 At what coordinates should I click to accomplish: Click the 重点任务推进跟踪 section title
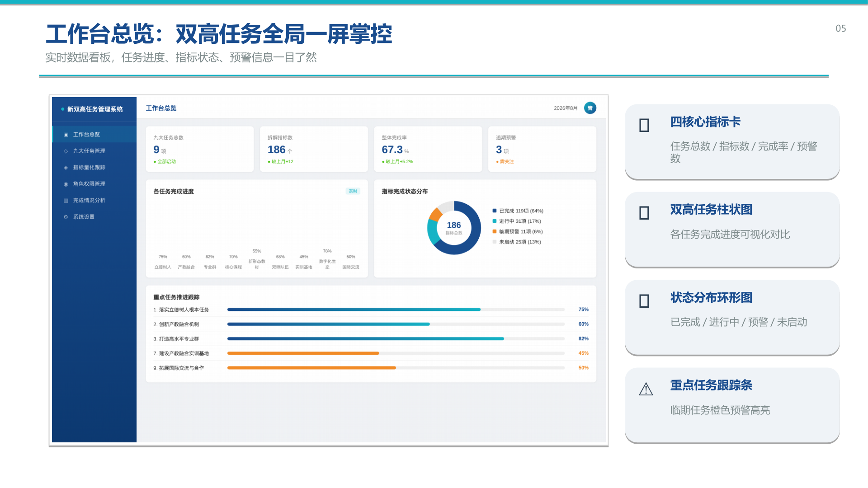[x=176, y=297]
